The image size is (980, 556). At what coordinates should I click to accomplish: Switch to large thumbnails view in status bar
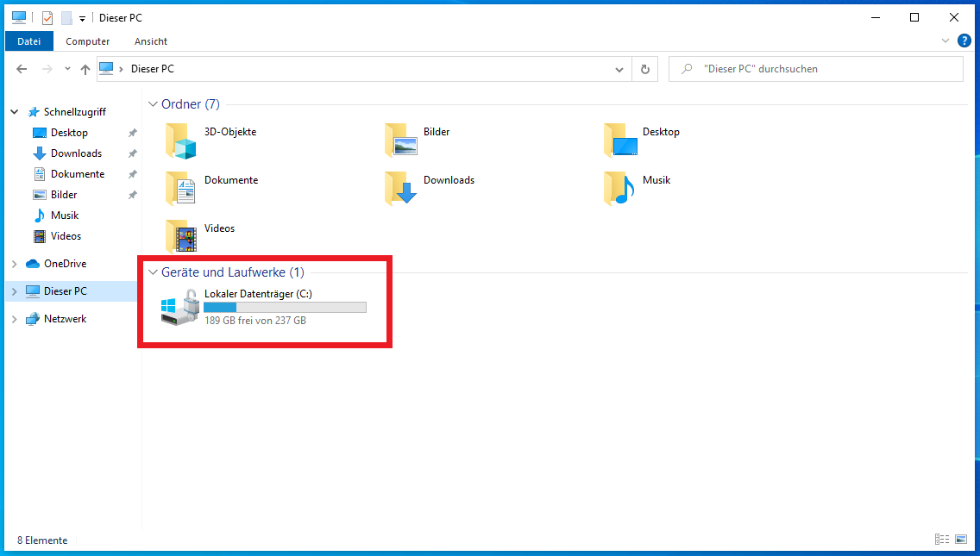coord(961,540)
